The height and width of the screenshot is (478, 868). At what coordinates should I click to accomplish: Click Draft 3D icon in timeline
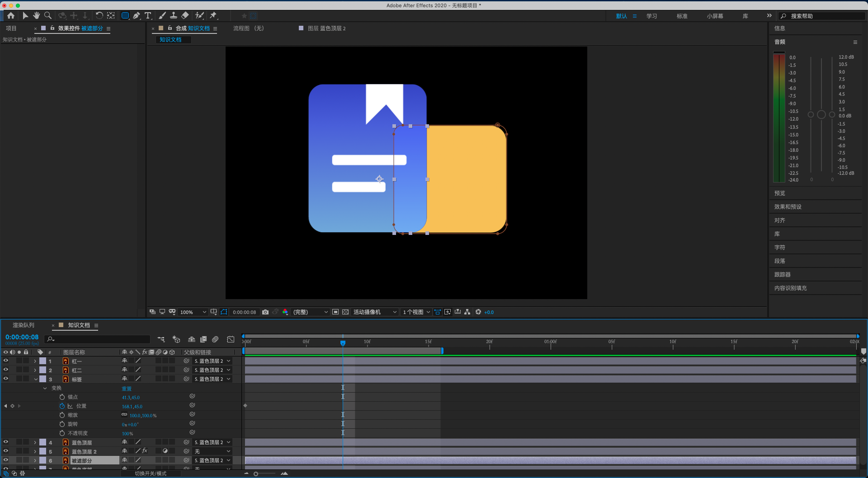coord(176,339)
